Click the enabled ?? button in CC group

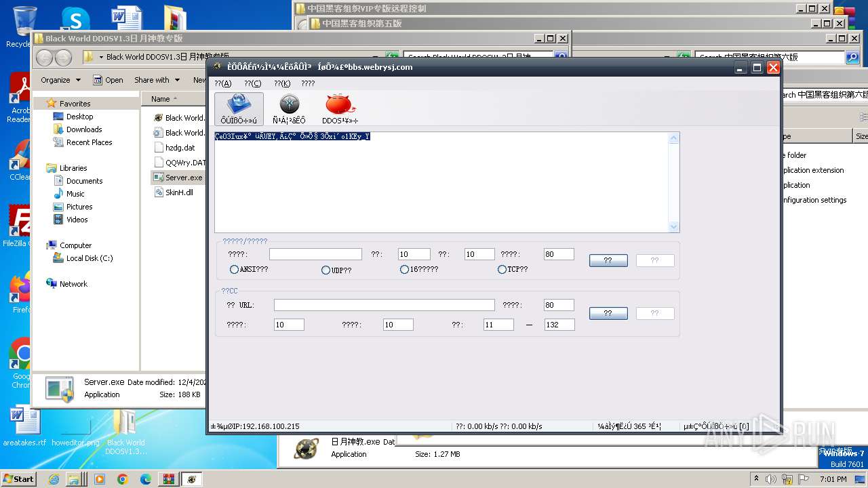click(608, 313)
